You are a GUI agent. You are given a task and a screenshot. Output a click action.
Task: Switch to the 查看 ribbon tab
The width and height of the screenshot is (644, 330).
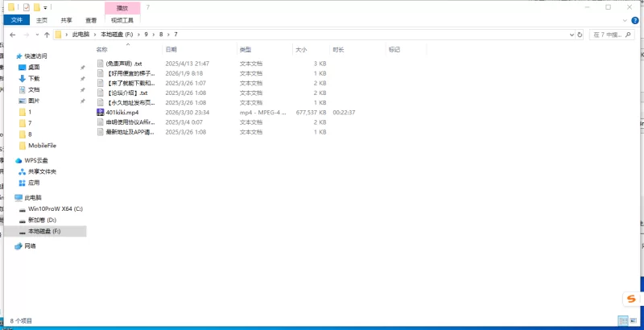[91, 20]
